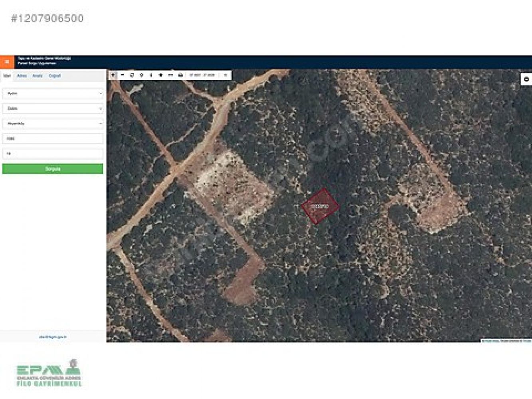Click the print icon in map toolbar

(x=180, y=75)
